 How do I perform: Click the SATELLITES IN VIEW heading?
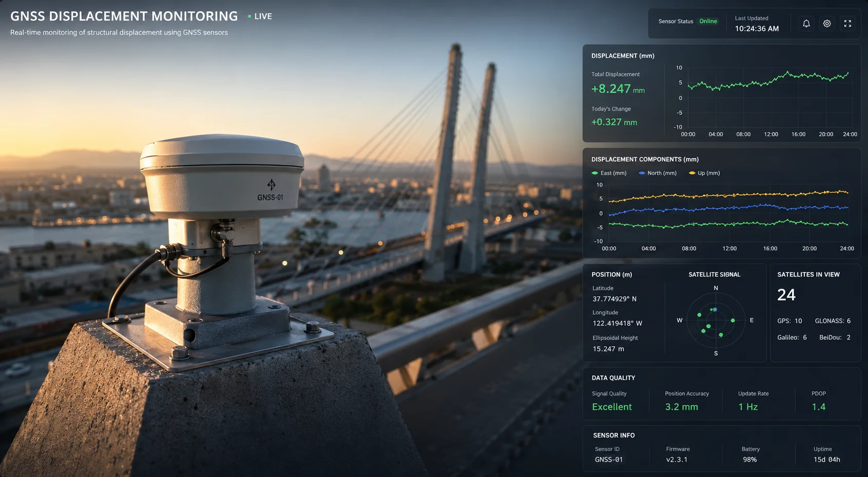808,275
